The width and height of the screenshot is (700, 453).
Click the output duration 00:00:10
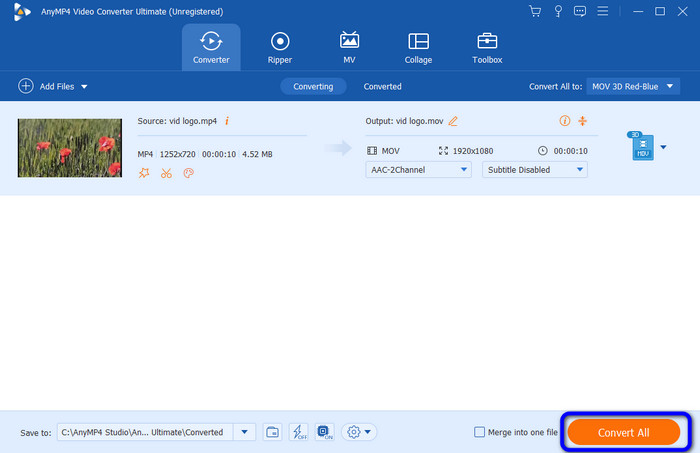tap(571, 151)
